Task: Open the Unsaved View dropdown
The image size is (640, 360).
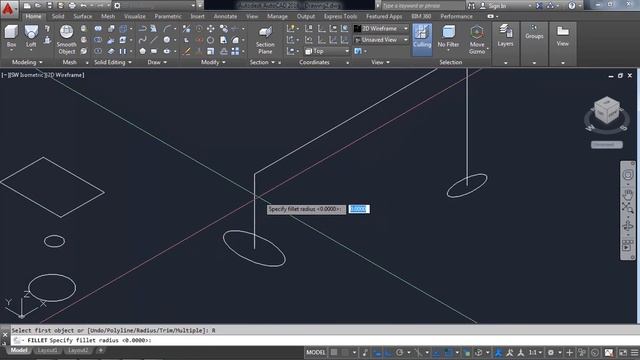Action: click(381, 40)
